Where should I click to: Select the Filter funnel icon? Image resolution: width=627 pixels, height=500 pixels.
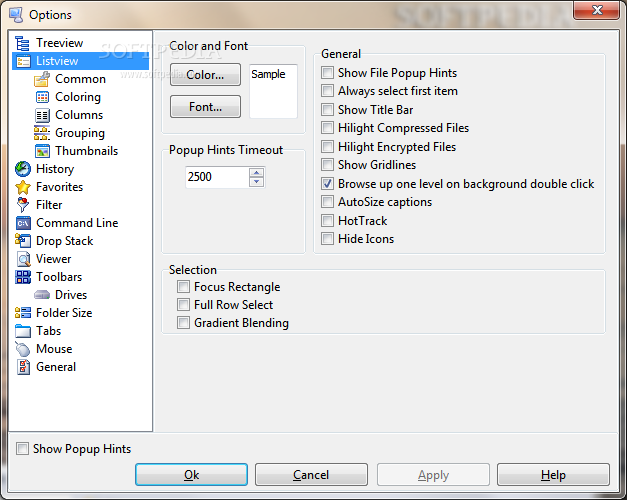click(22, 205)
